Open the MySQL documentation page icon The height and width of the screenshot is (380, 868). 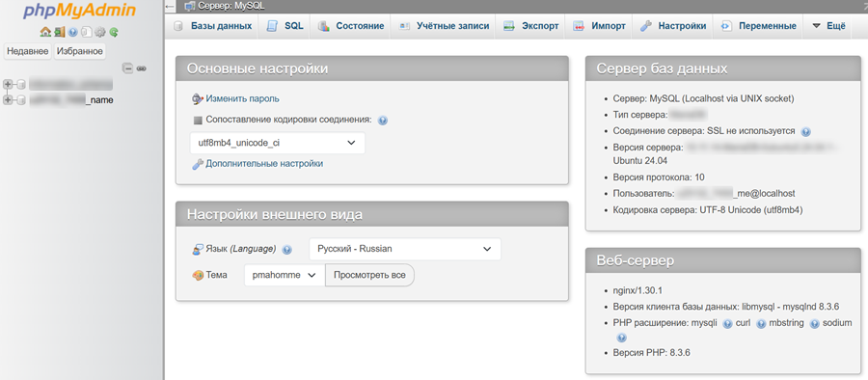[86, 32]
